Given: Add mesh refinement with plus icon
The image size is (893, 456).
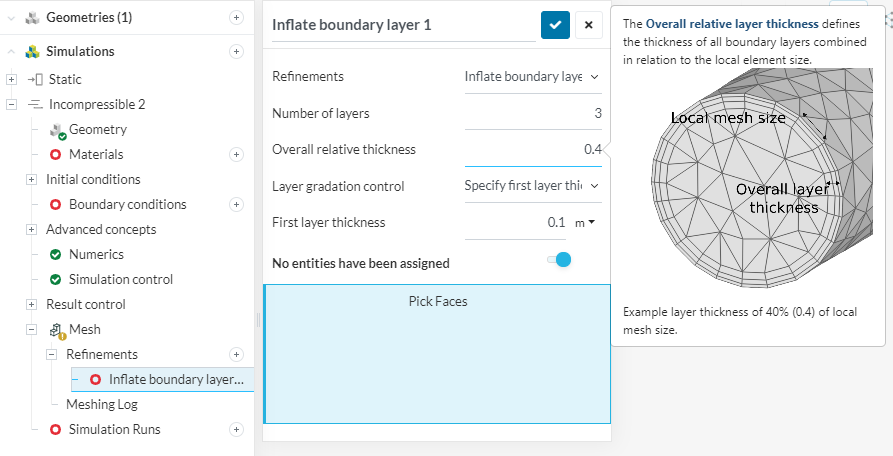Looking at the screenshot, I should tap(236, 354).
